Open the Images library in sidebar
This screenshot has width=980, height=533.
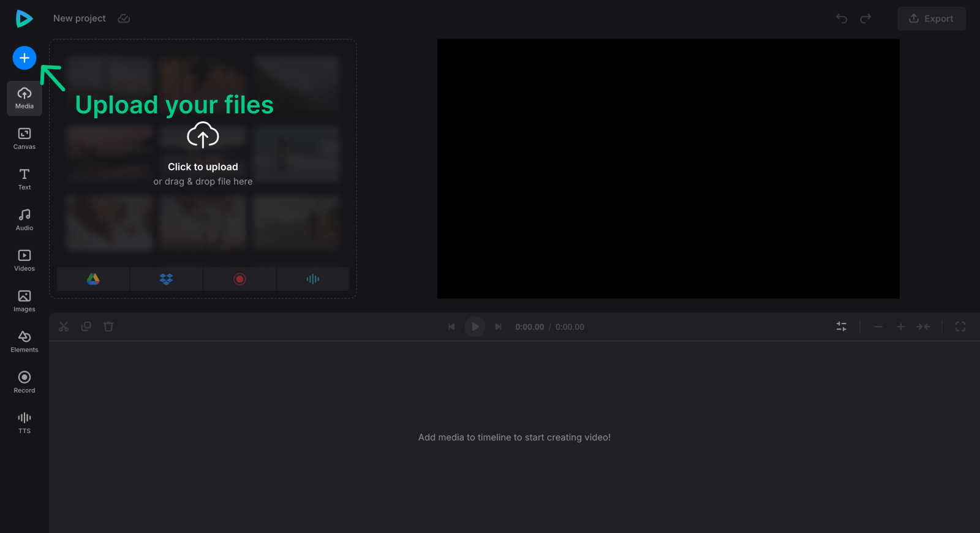tap(24, 301)
